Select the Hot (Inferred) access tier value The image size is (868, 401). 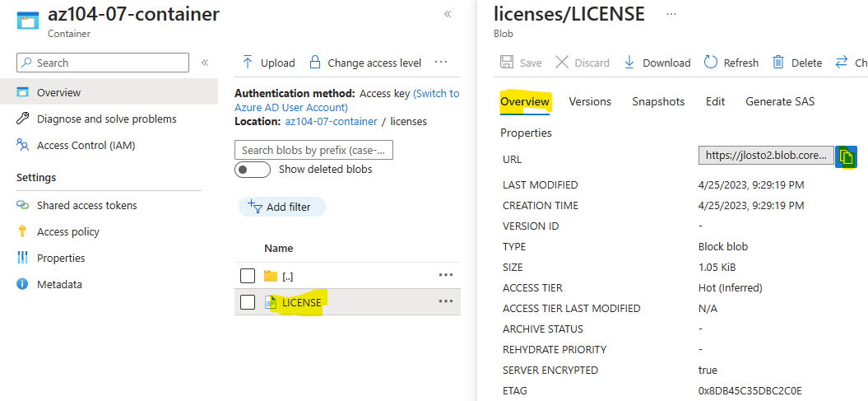pyautogui.click(x=730, y=288)
